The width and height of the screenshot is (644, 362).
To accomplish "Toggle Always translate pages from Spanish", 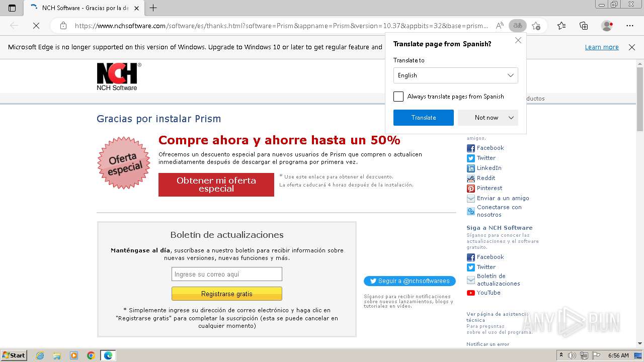I will [x=398, y=97].
